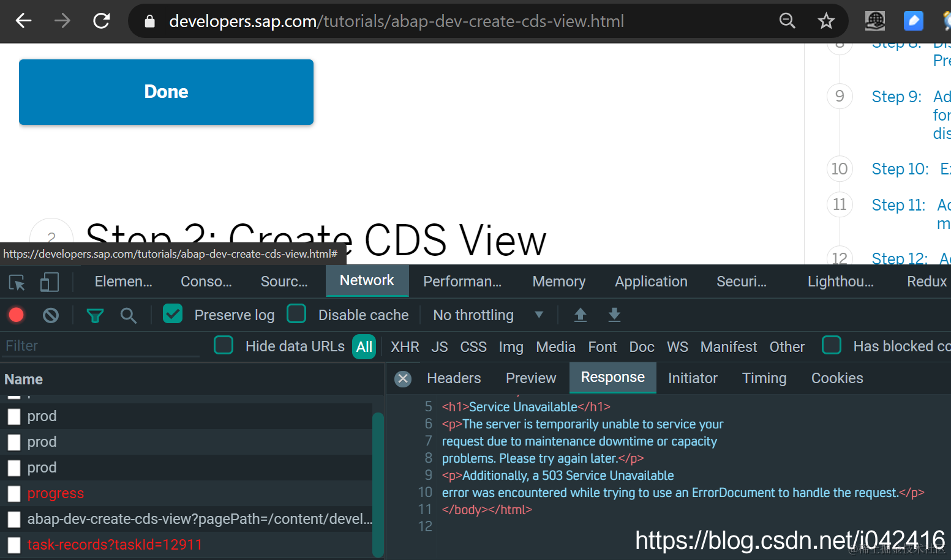Filter requests by Font
The image size is (951, 560).
click(603, 347)
